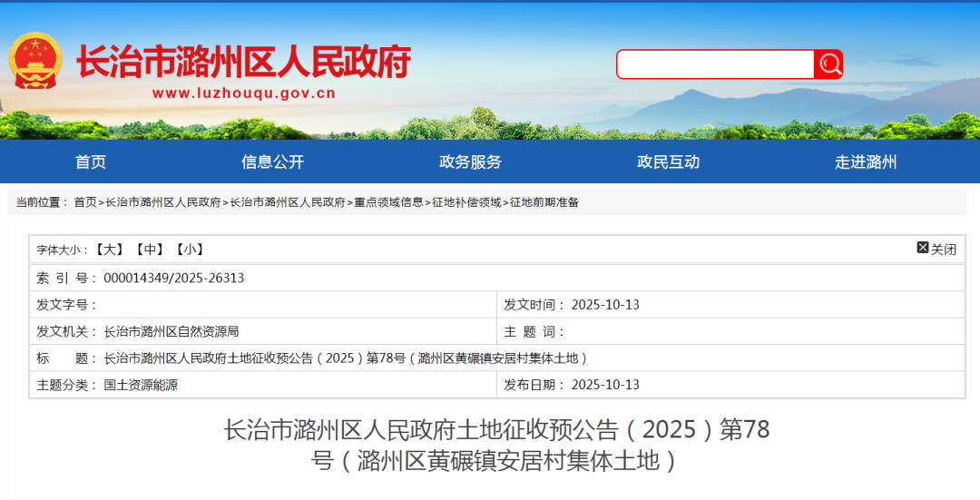This screenshot has height=500, width=980.
Task: Open the 走进潞州 navigation item
Action: coord(866,162)
